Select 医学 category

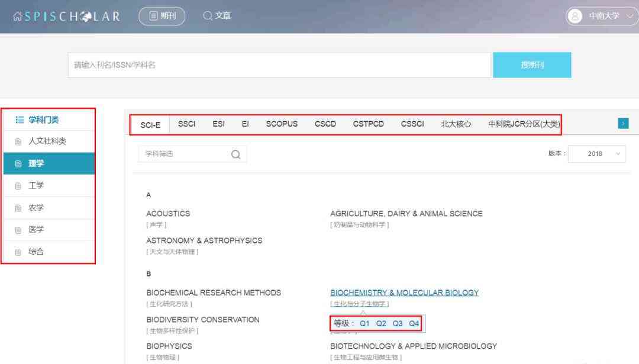[x=49, y=229]
